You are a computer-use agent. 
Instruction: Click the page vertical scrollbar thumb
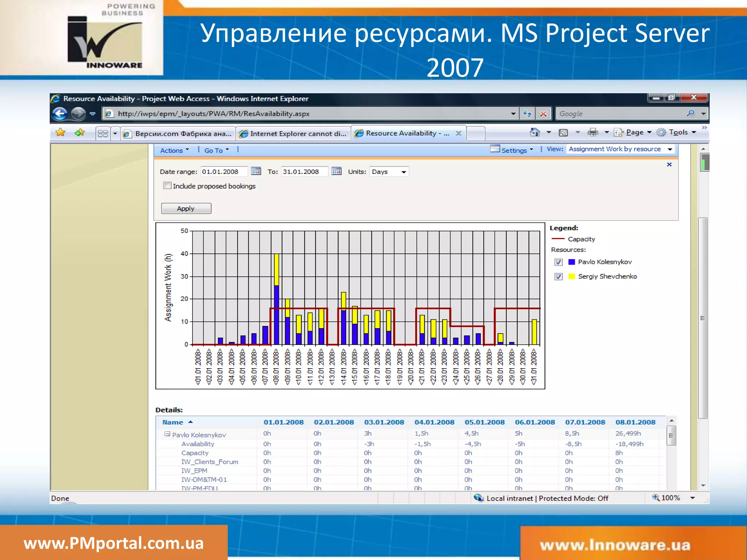pos(703,317)
